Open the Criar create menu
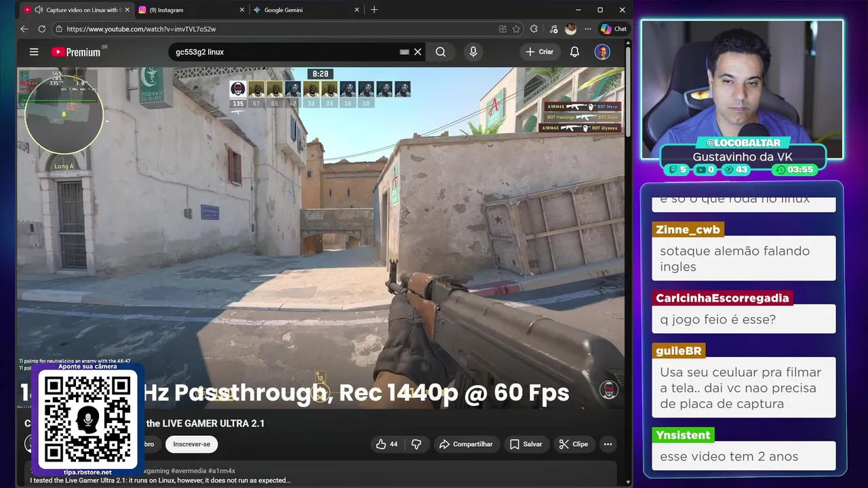The image size is (868, 488). tap(540, 52)
